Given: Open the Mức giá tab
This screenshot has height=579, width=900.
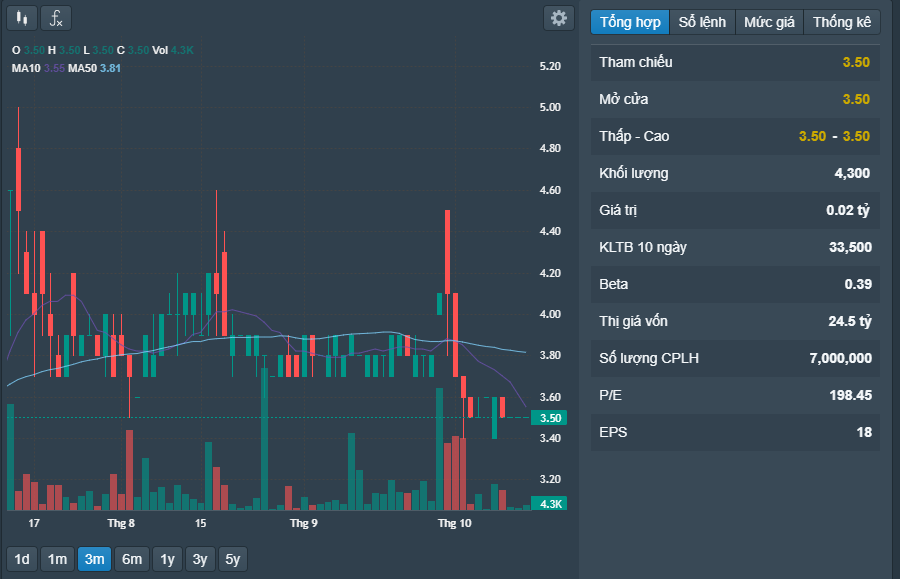Looking at the screenshot, I should 769,22.
